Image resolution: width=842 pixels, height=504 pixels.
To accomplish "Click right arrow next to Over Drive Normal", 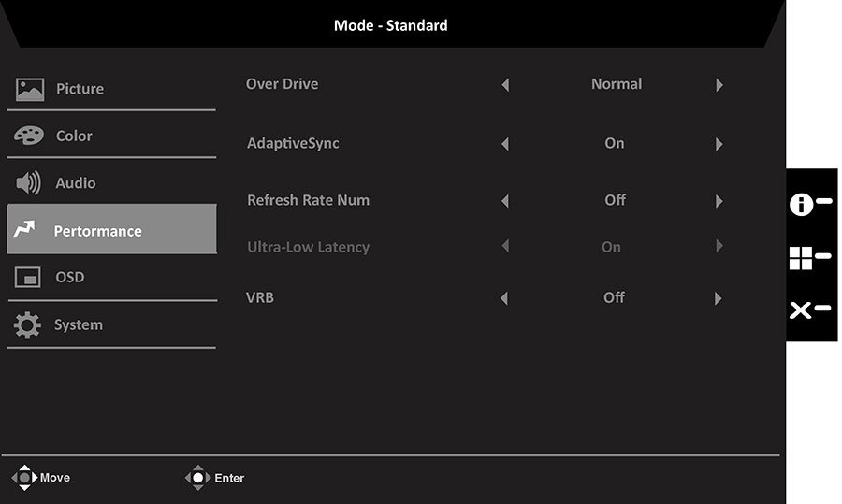I will (719, 85).
